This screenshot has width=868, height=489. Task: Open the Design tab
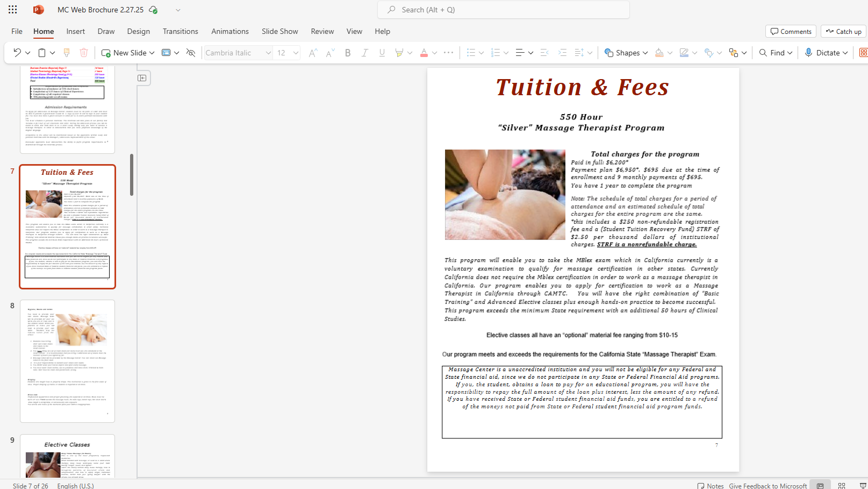(x=138, y=31)
